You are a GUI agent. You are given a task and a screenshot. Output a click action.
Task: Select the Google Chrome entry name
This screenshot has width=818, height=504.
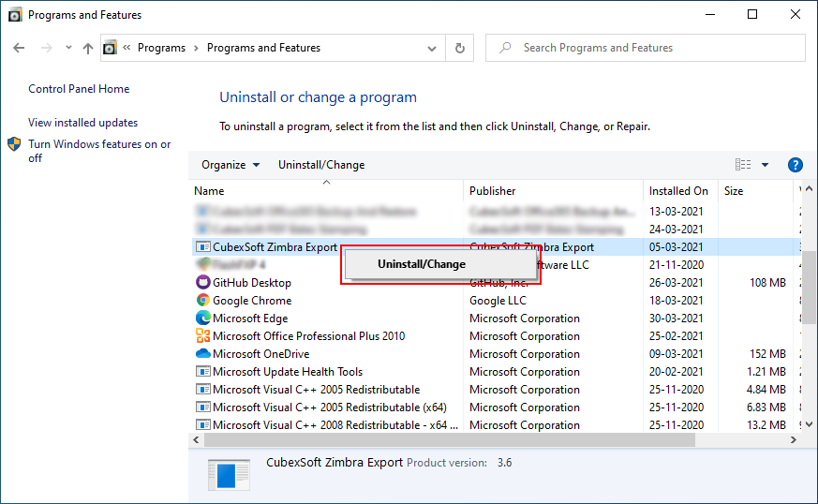tap(252, 301)
